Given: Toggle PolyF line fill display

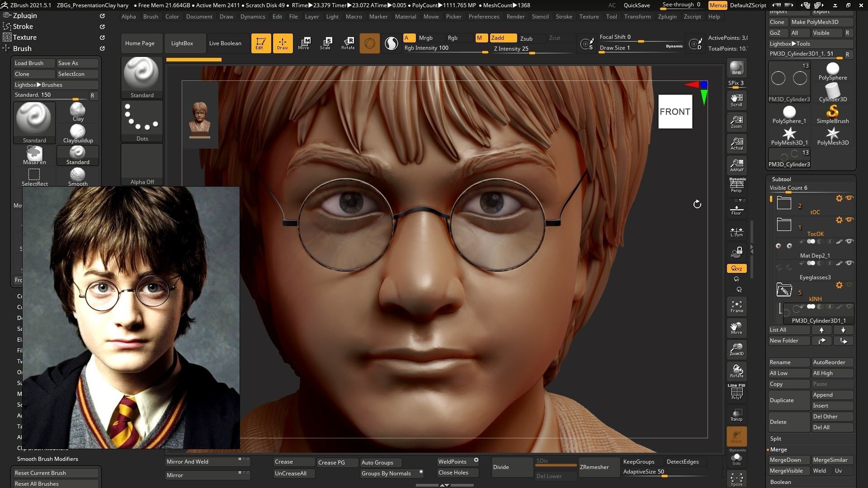Looking at the screenshot, I should click(736, 392).
